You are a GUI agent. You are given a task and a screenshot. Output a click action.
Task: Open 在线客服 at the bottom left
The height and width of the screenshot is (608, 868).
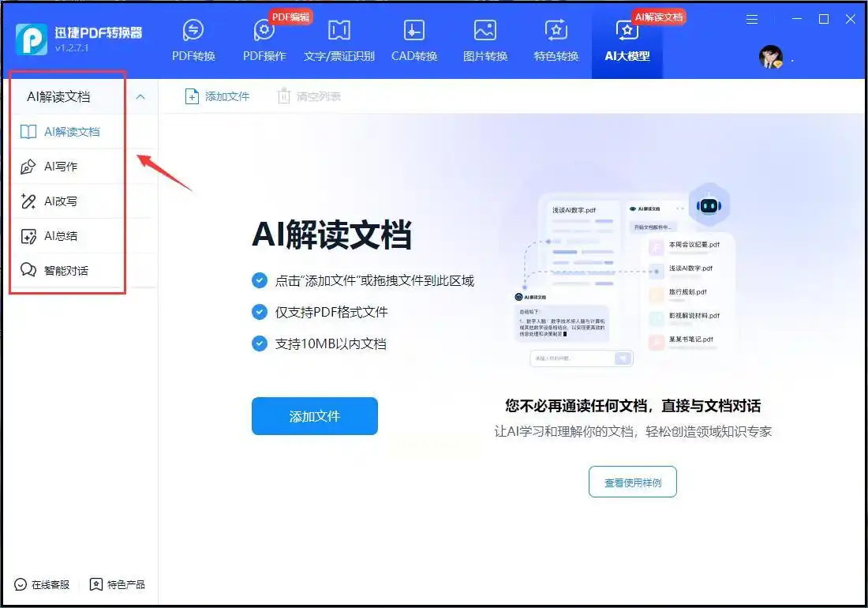pyautogui.click(x=42, y=585)
